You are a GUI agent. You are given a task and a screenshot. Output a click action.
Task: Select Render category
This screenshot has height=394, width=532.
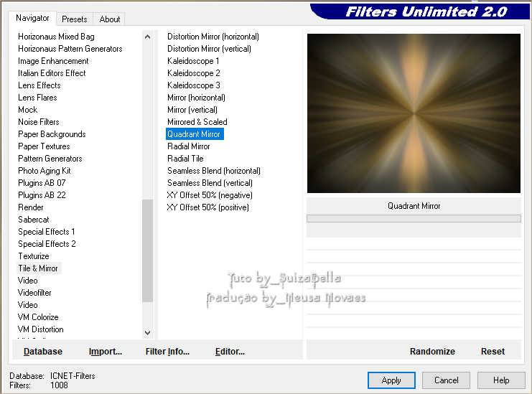(x=31, y=207)
